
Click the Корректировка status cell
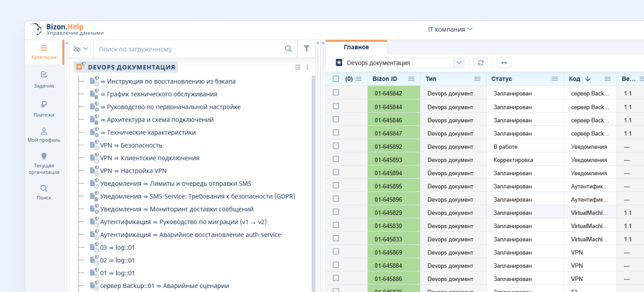tap(525, 160)
